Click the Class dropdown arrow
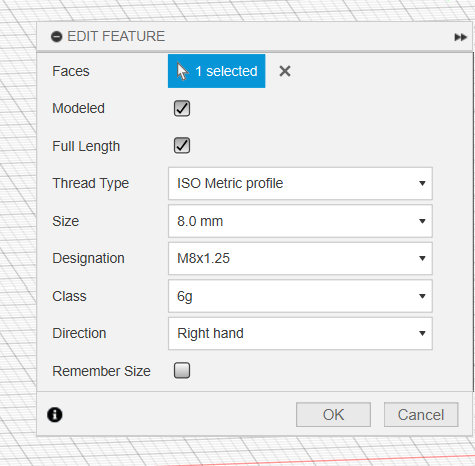Screen dimensions: 475x466 point(422,296)
